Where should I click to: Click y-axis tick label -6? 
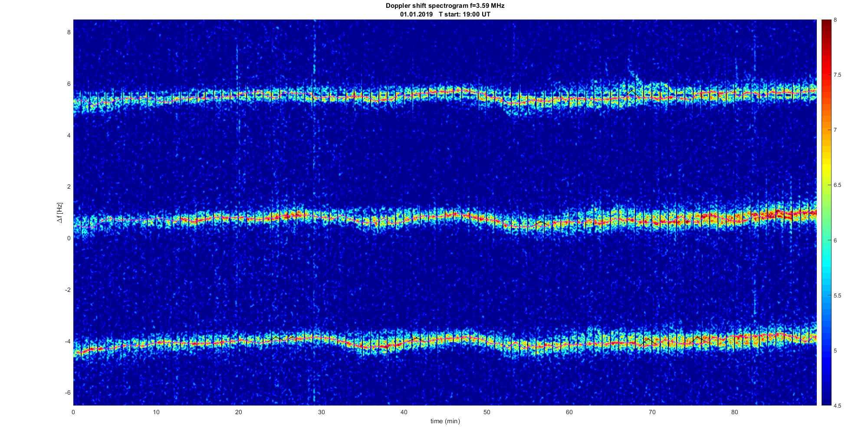[x=67, y=392]
